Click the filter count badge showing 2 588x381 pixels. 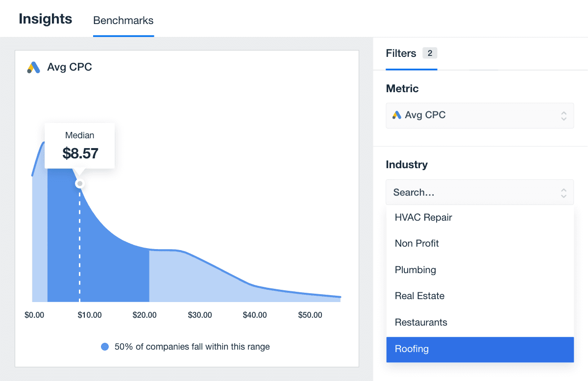(x=430, y=53)
